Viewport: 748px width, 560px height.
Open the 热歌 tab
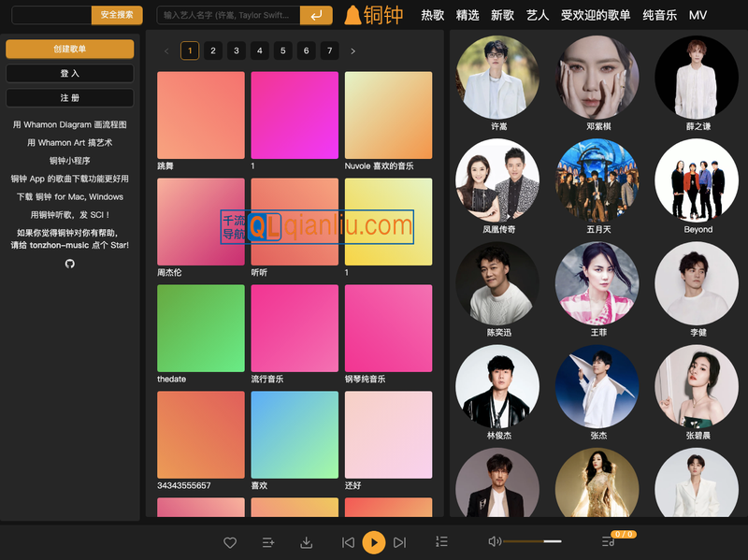tap(432, 15)
